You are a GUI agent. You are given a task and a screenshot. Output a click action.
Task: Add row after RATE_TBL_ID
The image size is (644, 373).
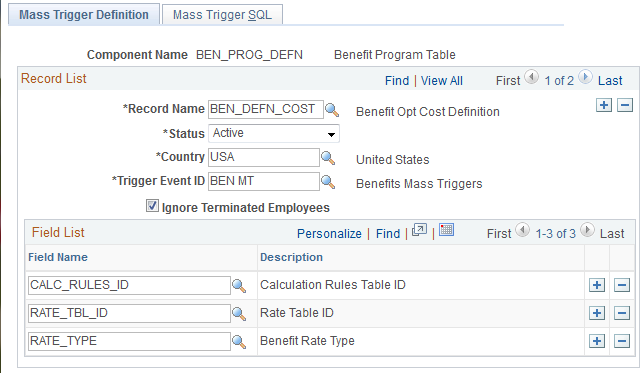tap(597, 313)
